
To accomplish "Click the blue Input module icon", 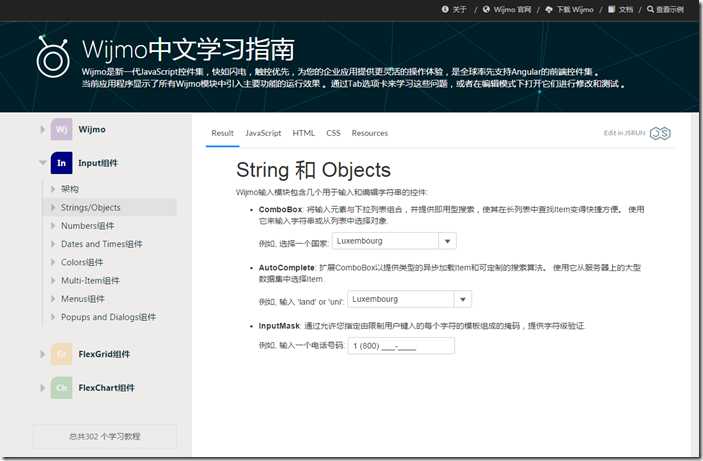I will (61, 163).
